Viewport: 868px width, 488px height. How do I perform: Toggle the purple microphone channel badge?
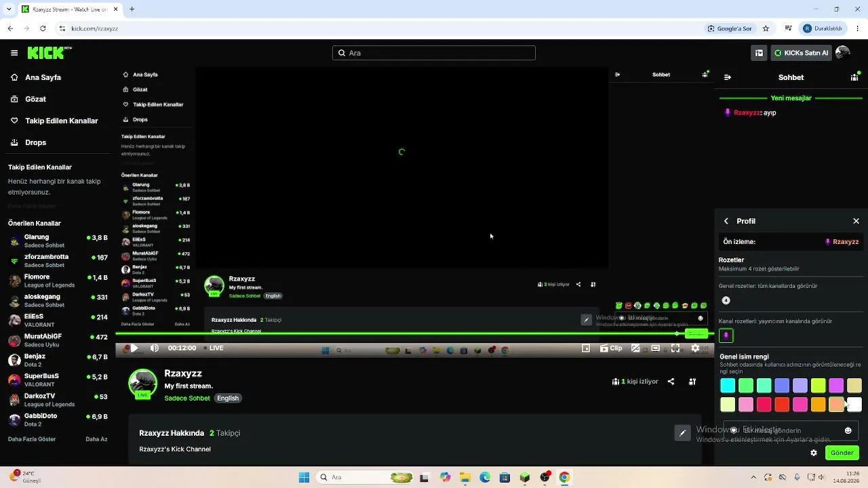(726, 335)
